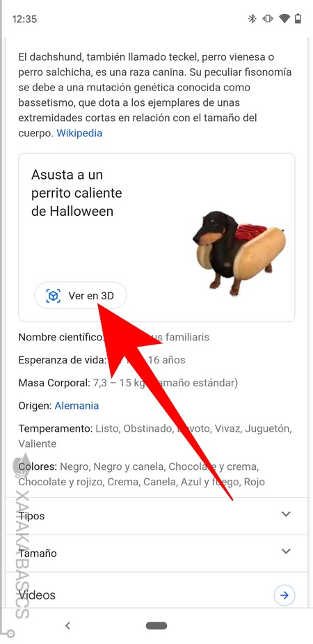The width and height of the screenshot is (313, 644).
Task: Tap the Ver en 3D button
Action: point(81,296)
